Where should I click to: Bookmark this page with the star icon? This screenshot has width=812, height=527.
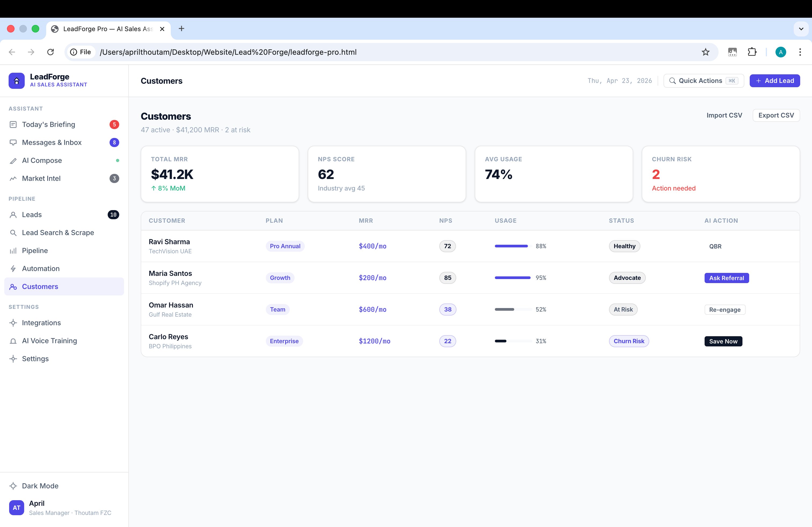(705, 52)
